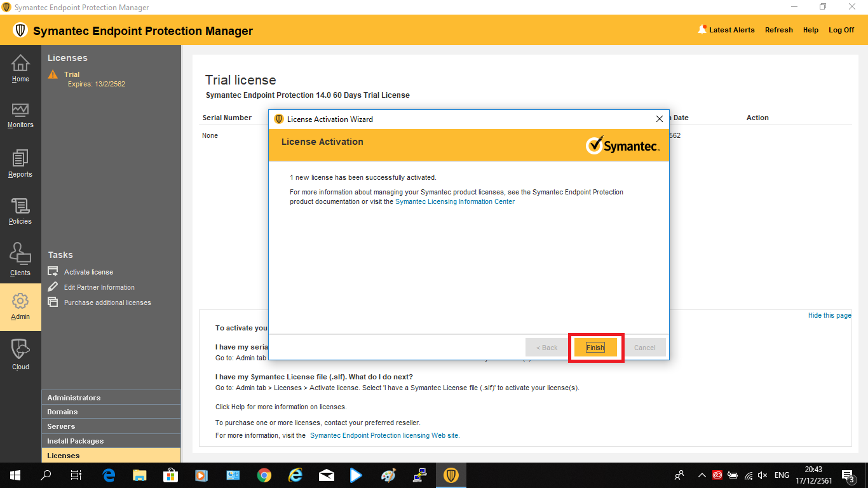Click the Finish button in wizard
Image resolution: width=868 pixels, height=488 pixels.
(x=595, y=348)
